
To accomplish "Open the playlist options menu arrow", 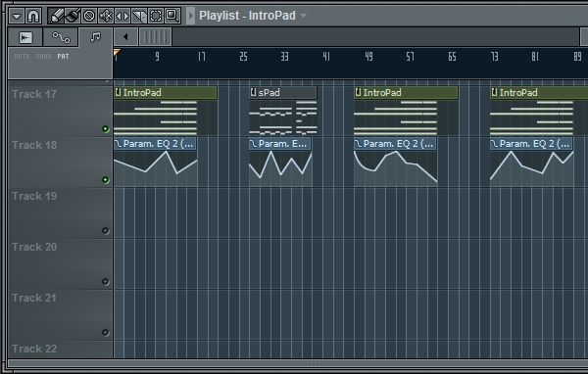I will click(17, 16).
